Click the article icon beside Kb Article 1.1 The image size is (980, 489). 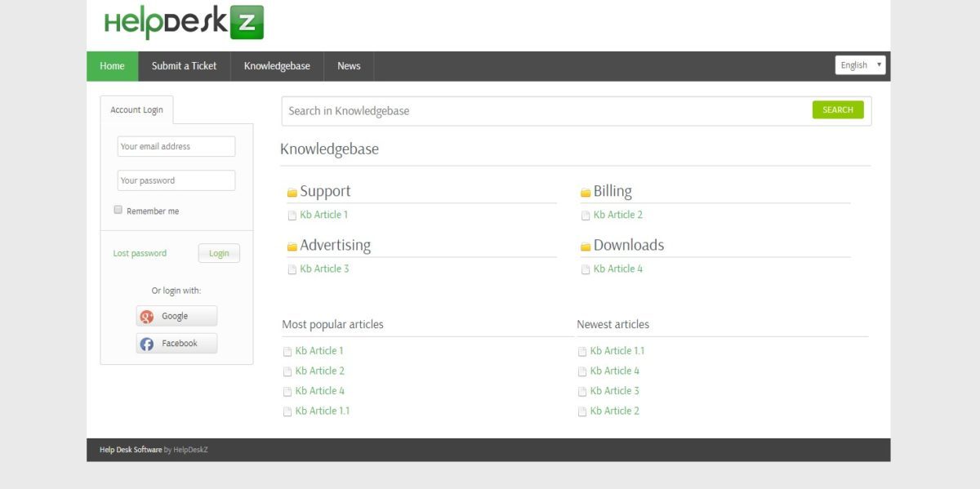coord(287,411)
